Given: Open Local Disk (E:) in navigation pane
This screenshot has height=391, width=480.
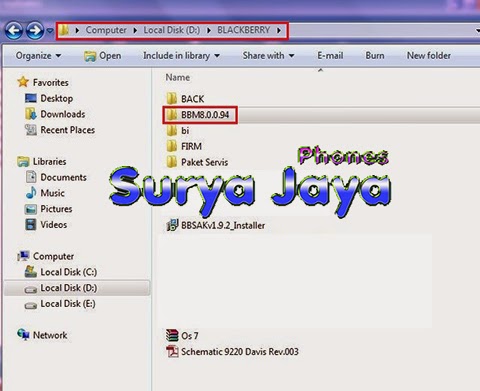Looking at the screenshot, I should click(60, 304).
